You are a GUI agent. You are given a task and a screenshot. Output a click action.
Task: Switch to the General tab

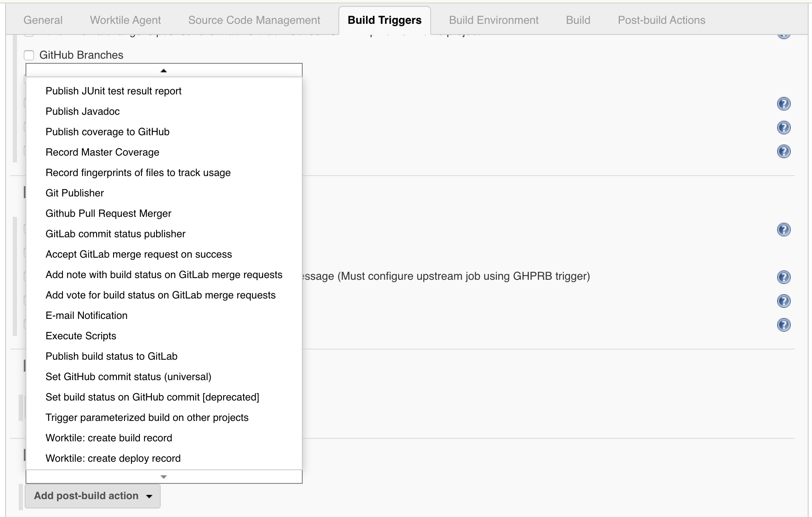tap(43, 20)
